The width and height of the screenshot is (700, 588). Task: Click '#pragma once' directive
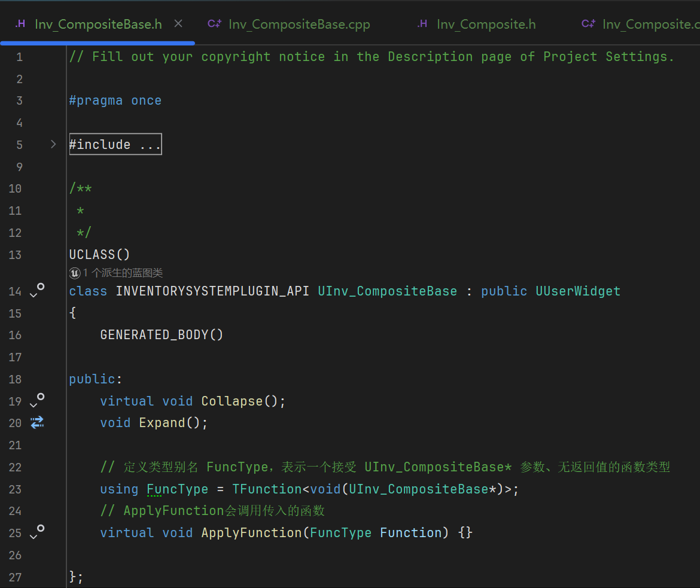[115, 100]
